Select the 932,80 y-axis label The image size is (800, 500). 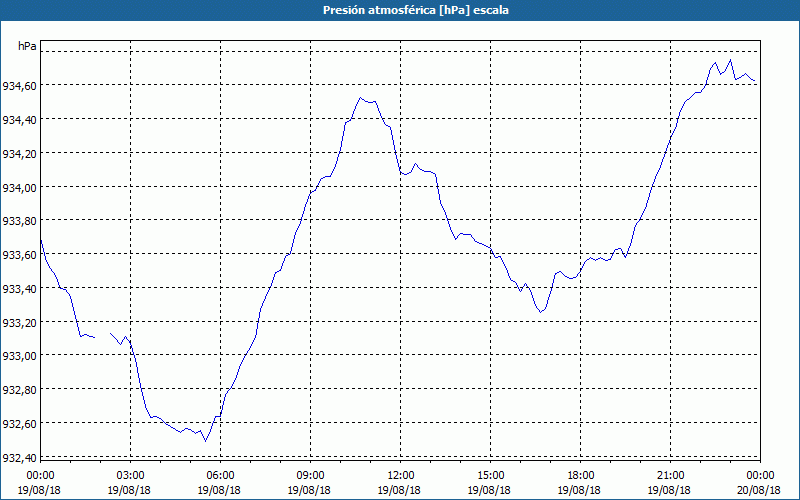pos(19,389)
